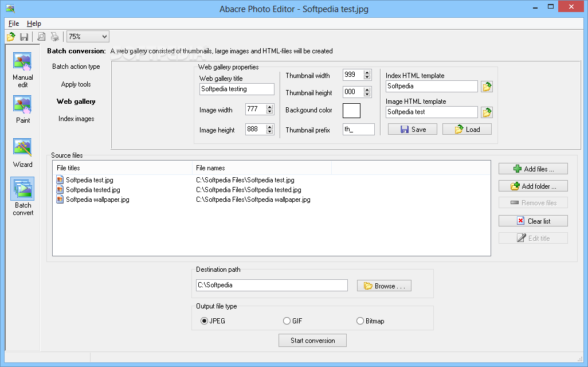Decrease Image height with down arrow
The image size is (588, 367).
[x=269, y=132]
